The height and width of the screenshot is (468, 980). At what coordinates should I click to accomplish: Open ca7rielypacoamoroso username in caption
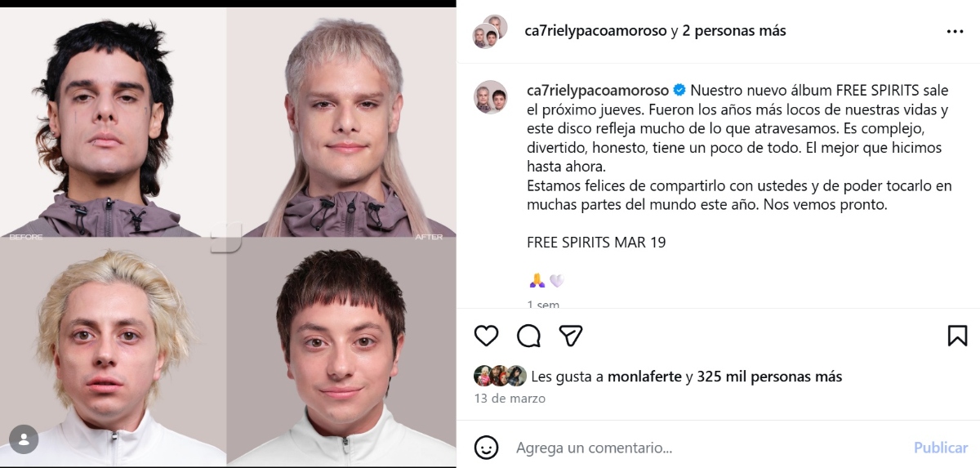click(x=598, y=90)
